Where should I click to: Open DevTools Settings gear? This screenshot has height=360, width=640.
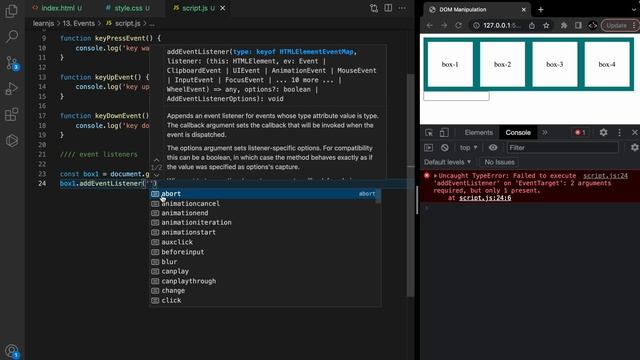(x=603, y=132)
